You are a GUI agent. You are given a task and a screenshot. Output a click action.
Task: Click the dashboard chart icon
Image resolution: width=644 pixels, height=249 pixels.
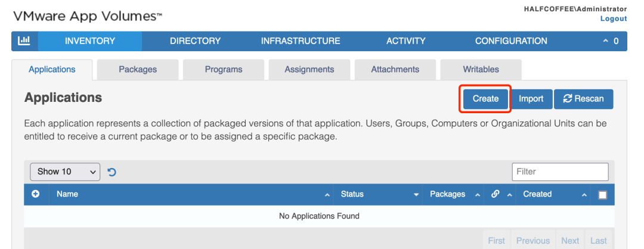coord(24,41)
